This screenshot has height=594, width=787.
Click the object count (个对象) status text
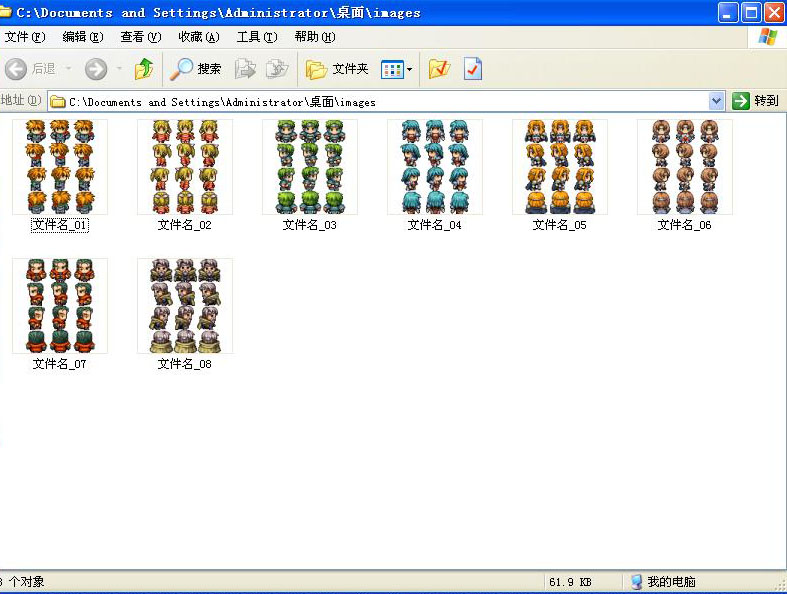[x=23, y=582]
